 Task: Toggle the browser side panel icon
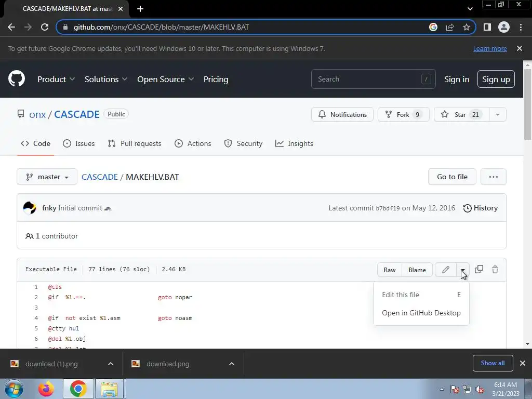[x=487, y=27]
